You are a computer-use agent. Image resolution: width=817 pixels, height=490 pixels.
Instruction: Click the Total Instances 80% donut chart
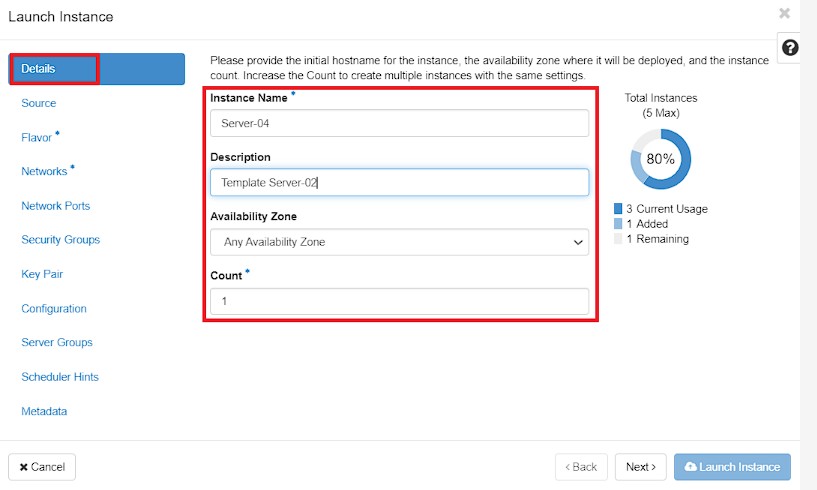(x=661, y=159)
